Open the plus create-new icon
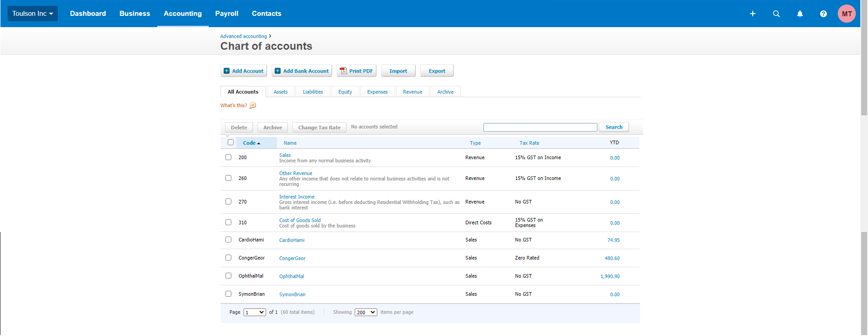This screenshot has height=336, width=868. click(x=753, y=14)
